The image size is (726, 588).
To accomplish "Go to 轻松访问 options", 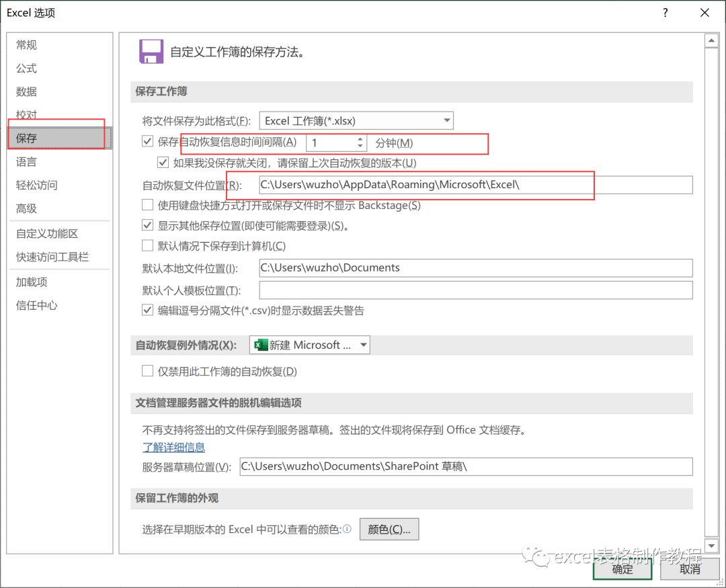I will pos(36,185).
